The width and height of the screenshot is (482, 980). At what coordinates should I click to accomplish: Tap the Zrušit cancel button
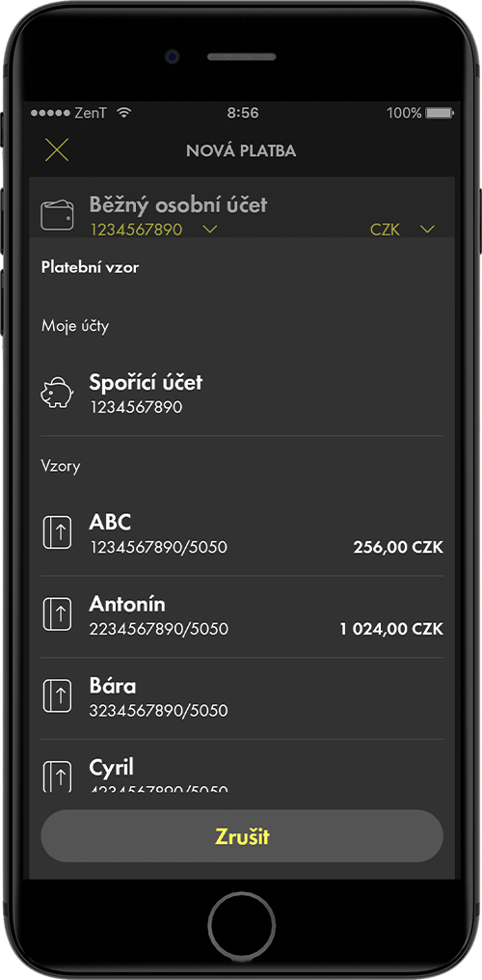tap(242, 836)
